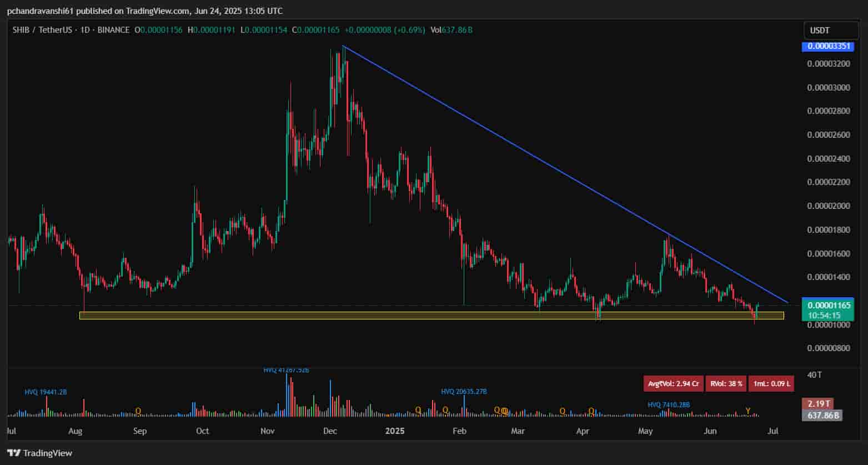
Task: Click the 1mL: 0.09 L badge
Action: click(771, 383)
